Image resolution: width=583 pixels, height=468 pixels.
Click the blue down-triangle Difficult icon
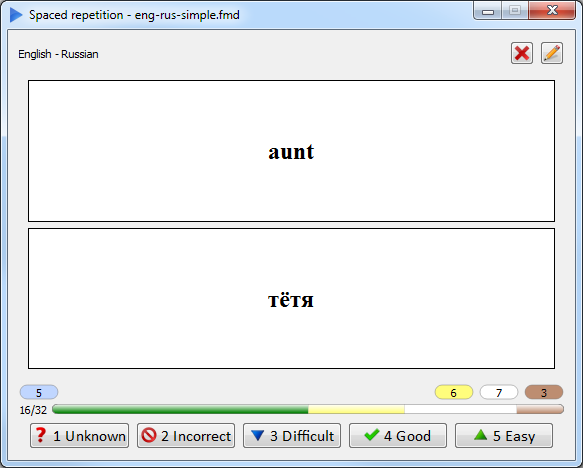point(257,435)
